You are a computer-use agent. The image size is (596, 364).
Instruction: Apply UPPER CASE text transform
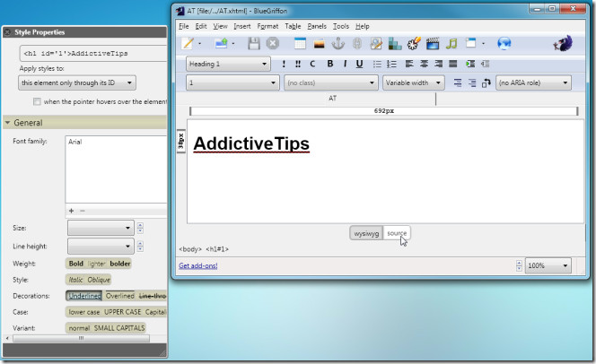[122, 312]
